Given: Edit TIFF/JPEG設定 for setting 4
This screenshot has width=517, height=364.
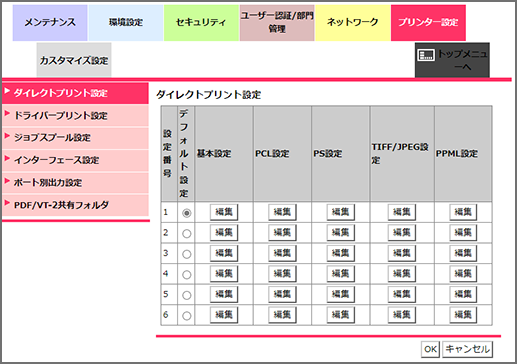Looking at the screenshot, I should pos(402,273).
